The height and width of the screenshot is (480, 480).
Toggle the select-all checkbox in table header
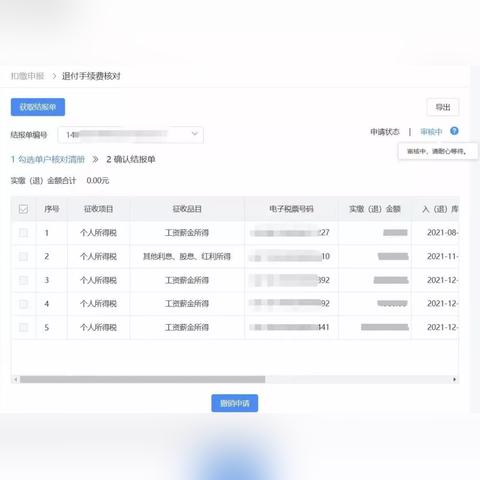(x=23, y=209)
